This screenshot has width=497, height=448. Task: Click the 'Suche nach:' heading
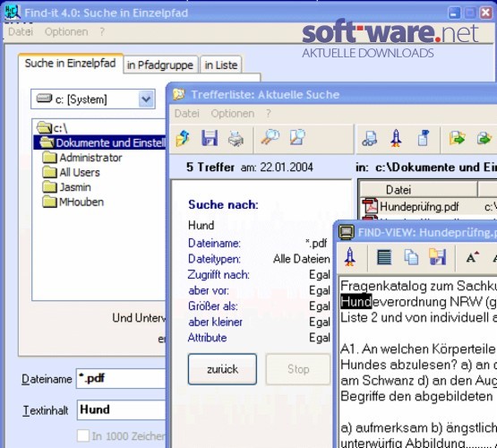(223, 204)
